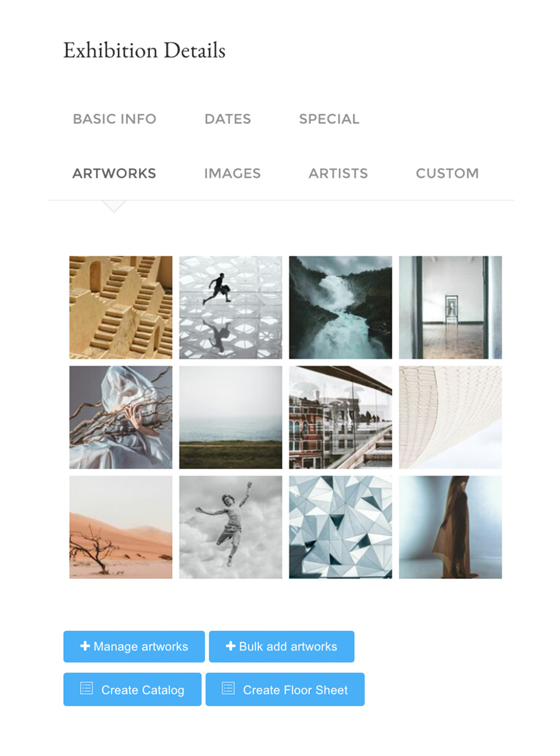Select the running man reflection artwork

pyautogui.click(x=231, y=307)
